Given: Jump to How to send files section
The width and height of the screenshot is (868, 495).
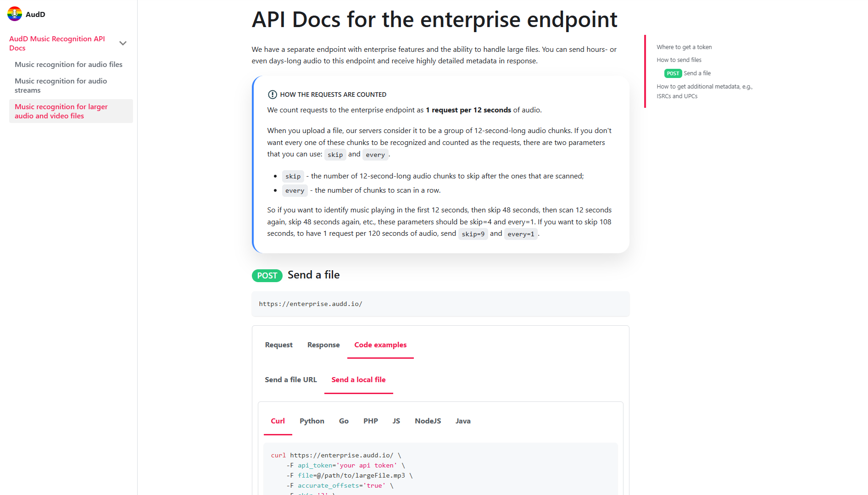Looking at the screenshot, I should [679, 60].
